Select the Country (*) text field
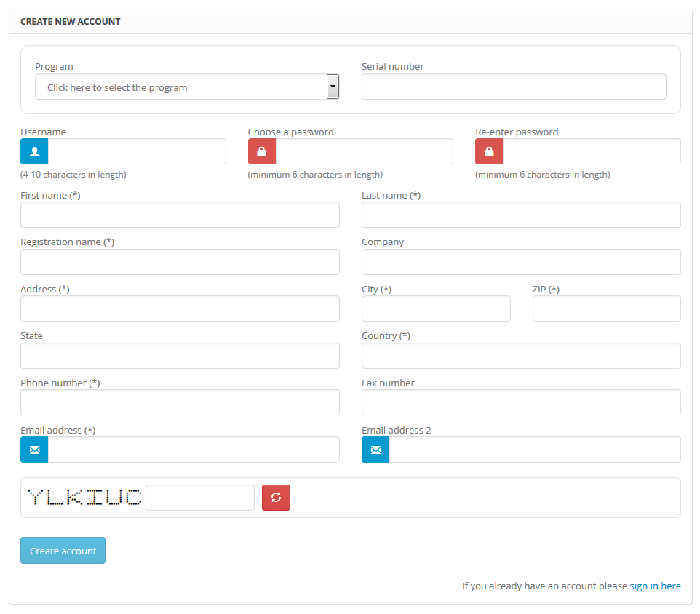This screenshot has width=700, height=614. tap(521, 356)
